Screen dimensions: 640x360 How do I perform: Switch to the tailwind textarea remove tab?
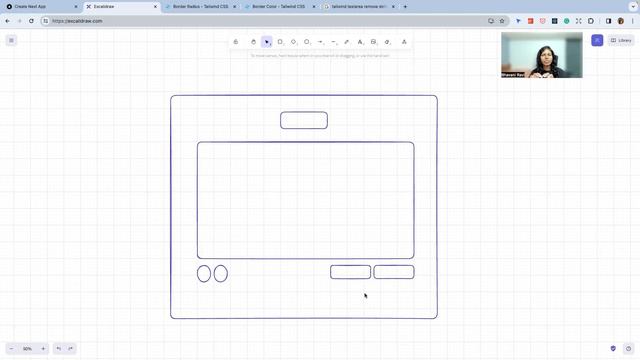358,7
